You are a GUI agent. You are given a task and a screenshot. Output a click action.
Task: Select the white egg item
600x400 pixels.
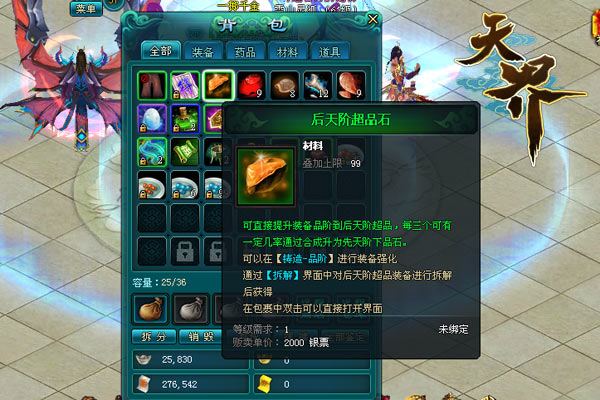(x=152, y=119)
